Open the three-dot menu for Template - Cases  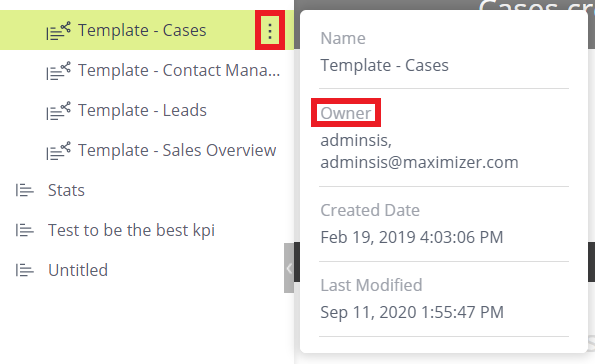point(270,30)
